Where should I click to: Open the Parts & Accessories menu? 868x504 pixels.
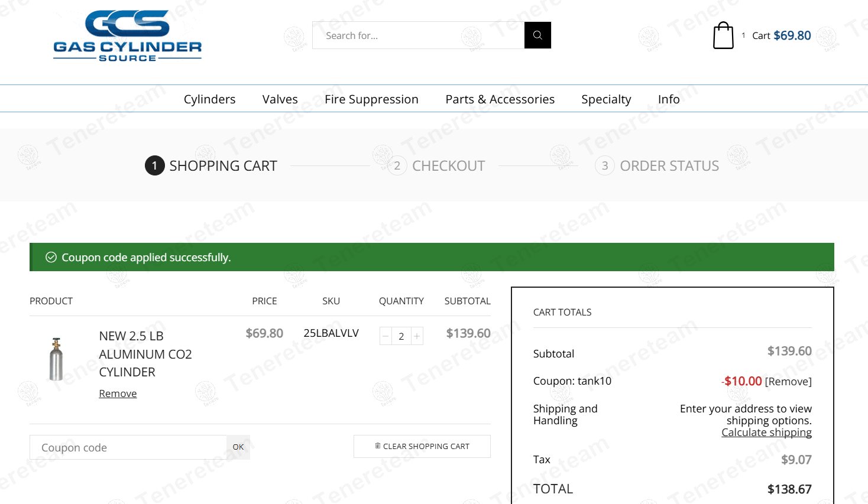tap(500, 99)
